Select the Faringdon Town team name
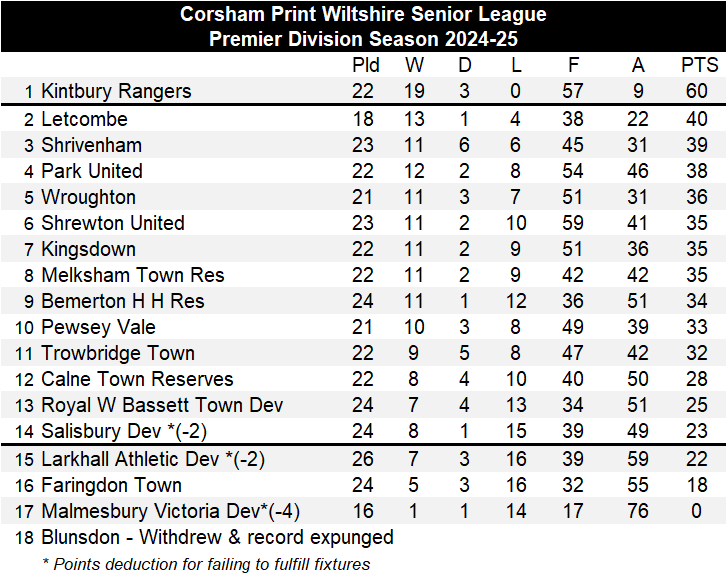 (x=111, y=485)
